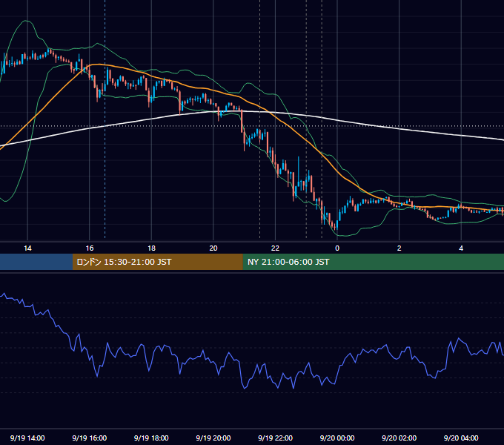Click the 9/20 00:00 date label
The image size is (504, 445).
(337, 438)
